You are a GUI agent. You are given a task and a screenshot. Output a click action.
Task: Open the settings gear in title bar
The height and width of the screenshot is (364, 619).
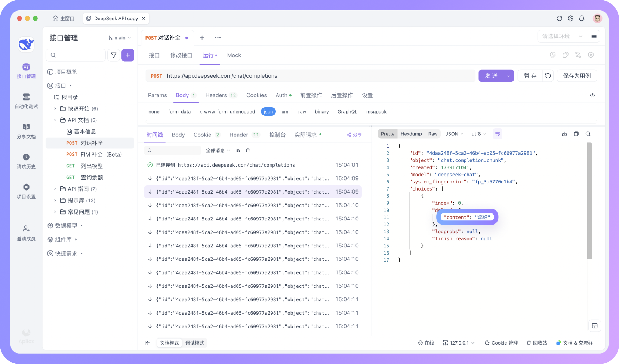(x=571, y=18)
